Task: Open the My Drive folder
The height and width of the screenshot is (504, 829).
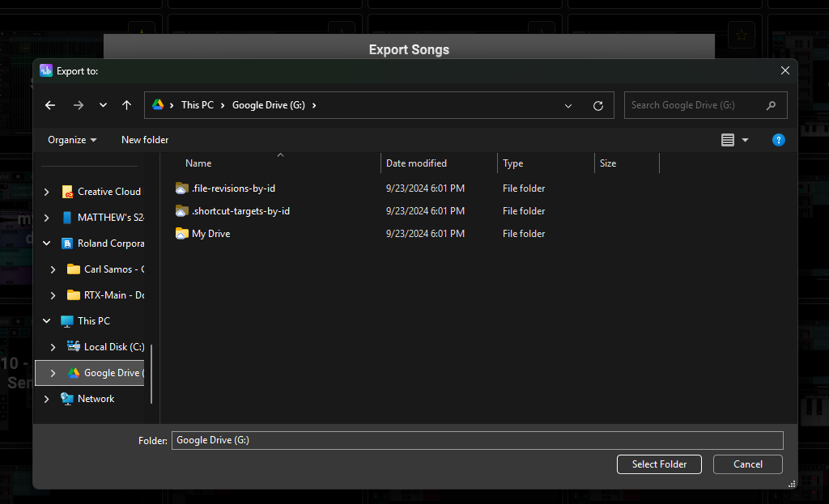Action: (210, 233)
